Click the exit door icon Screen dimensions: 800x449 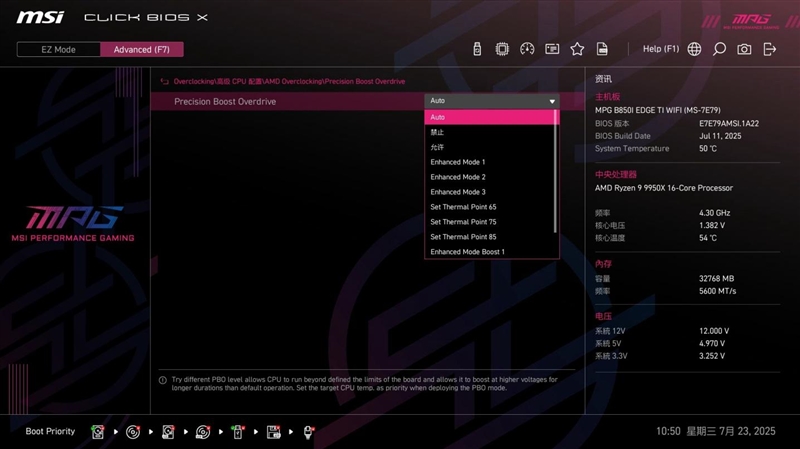point(769,49)
